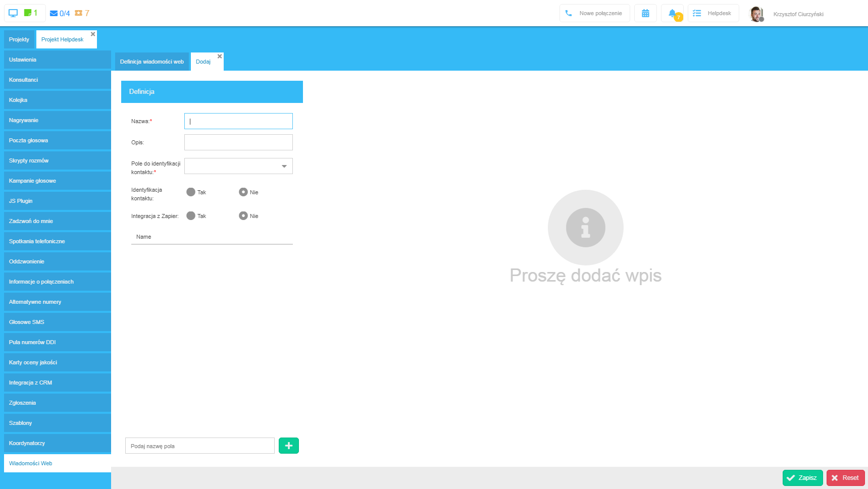
Task: Click the green plus button to add a field
Action: coord(289,446)
